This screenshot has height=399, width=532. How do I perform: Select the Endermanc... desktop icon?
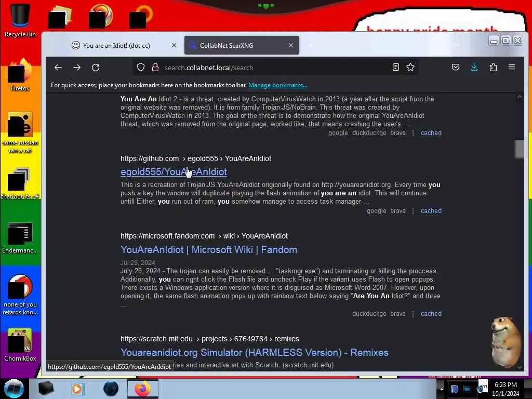pyautogui.click(x=20, y=238)
